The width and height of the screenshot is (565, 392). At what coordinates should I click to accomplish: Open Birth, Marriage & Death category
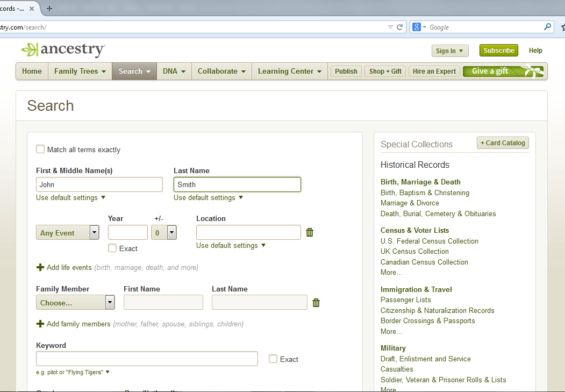click(420, 182)
